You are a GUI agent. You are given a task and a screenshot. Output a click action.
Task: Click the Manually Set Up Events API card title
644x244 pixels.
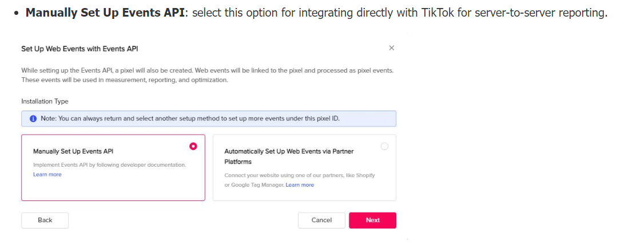click(x=73, y=151)
